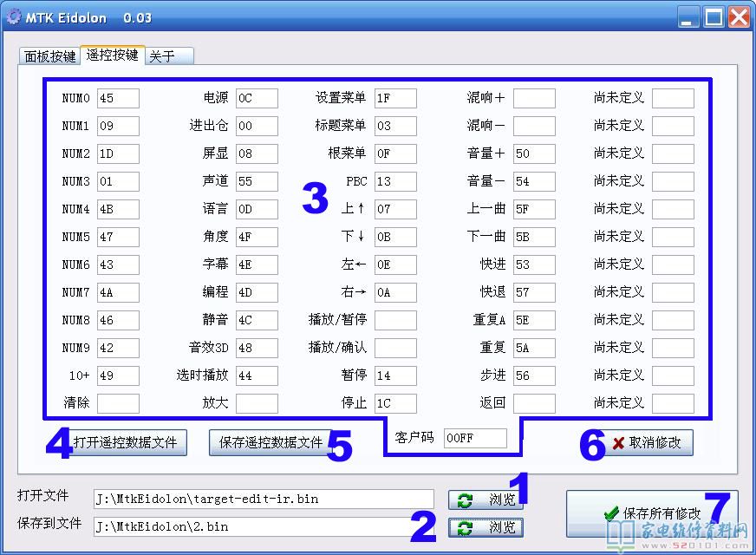Edit the 电源 code field
The height and width of the screenshot is (555, 756).
point(257,98)
